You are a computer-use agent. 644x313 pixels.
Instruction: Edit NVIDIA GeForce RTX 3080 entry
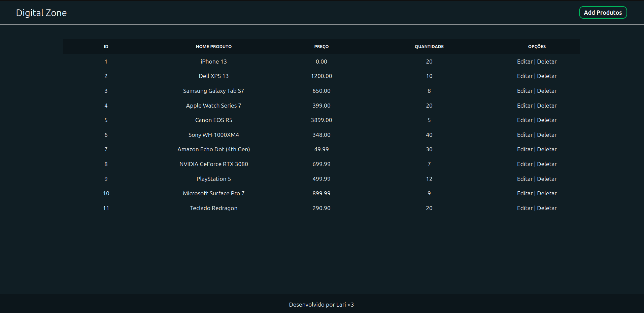[x=524, y=164]
